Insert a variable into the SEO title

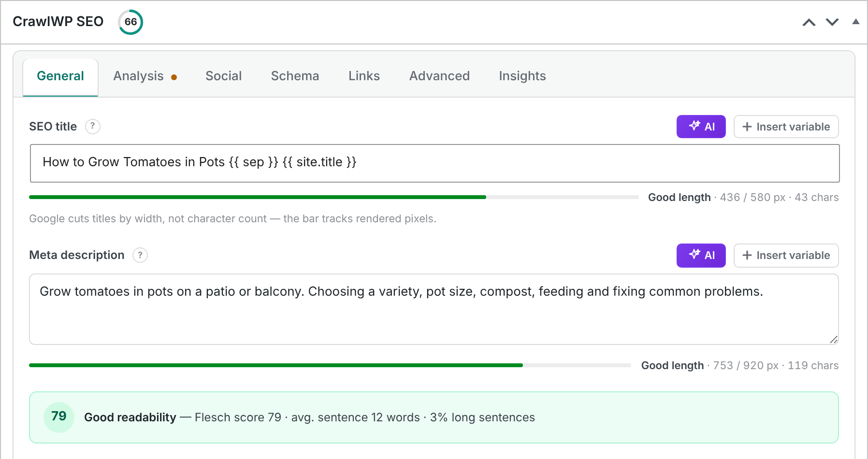click(x=786, y=127)
